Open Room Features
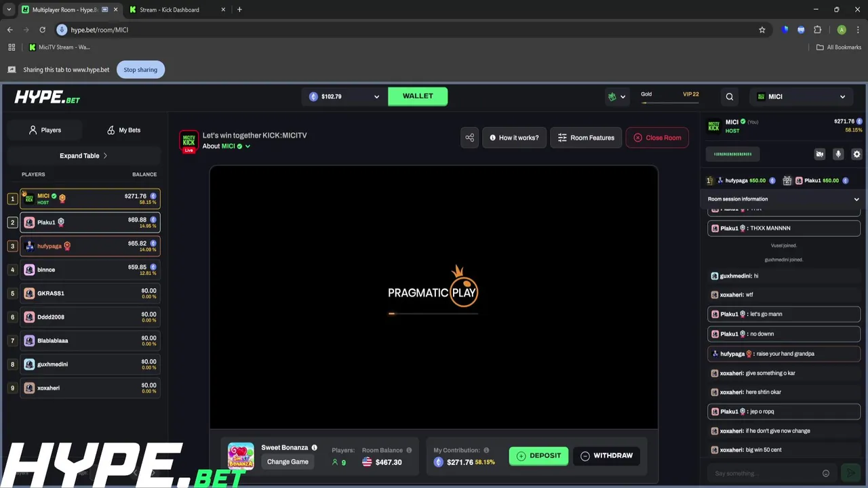The height and width of the screenshot is (488, 868). [x=586, y=138]
